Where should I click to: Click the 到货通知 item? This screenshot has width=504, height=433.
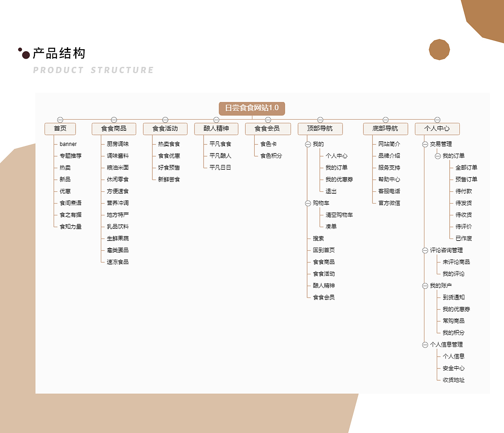(x=454, y=298)
